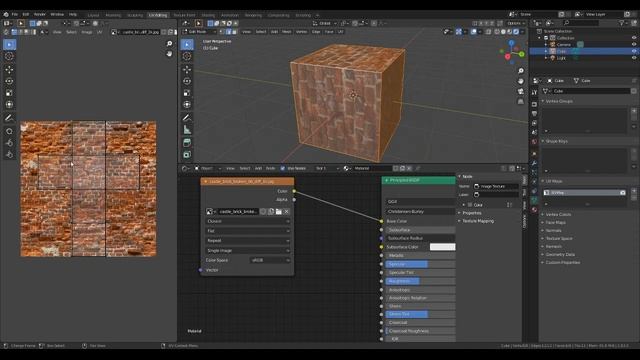
Task: Adjust the Roughness slider on Principled BSDF
Action: [420, 281]
